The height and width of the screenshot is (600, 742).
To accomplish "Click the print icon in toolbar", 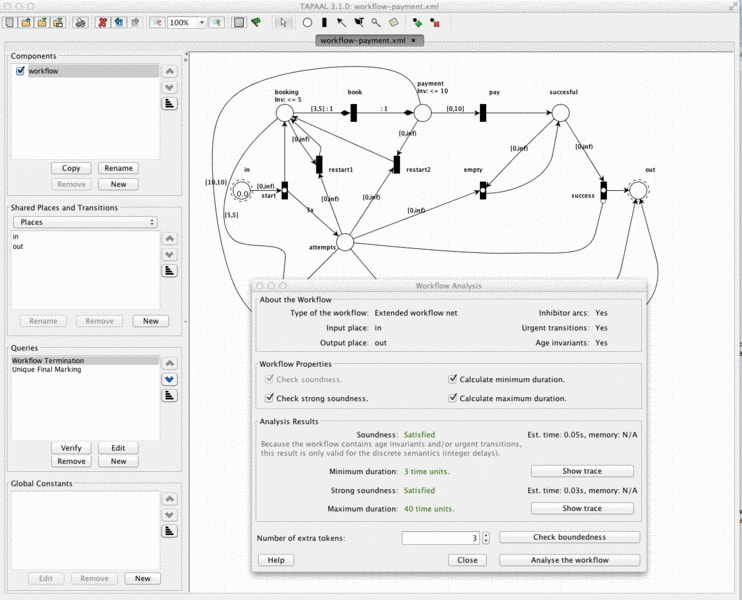I will click(81, 22).
